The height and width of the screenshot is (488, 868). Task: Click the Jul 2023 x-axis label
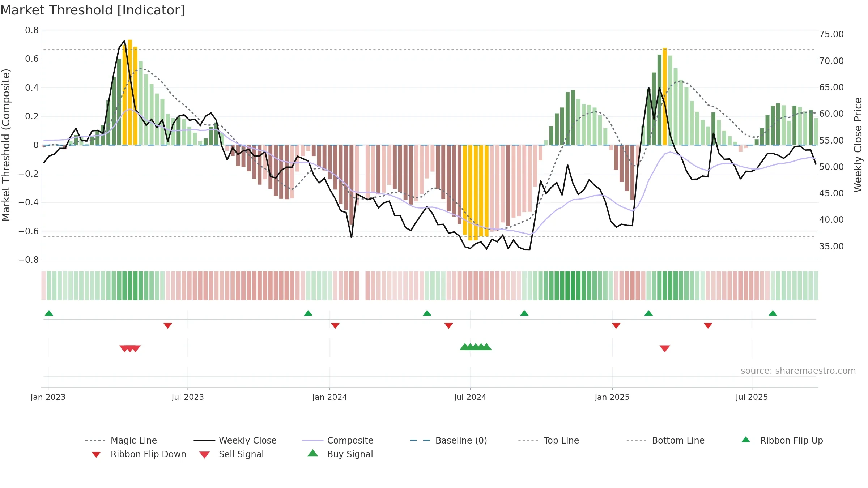(188, 397)
